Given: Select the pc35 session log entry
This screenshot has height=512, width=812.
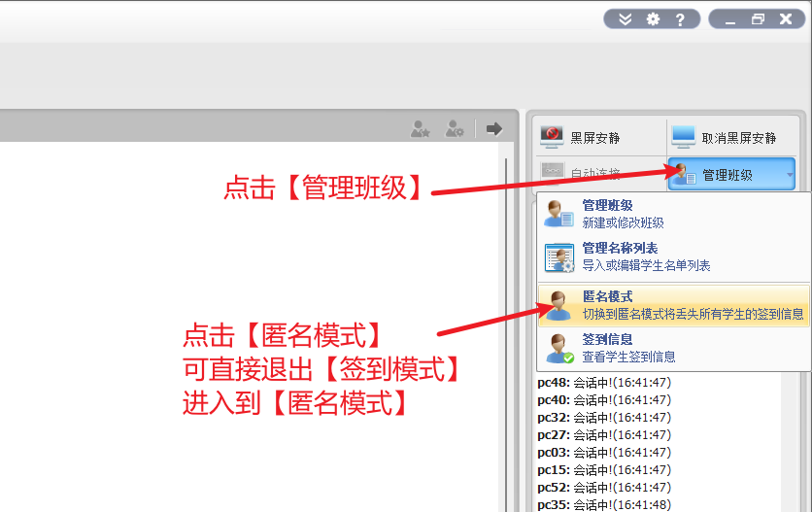Looking at the screenshot, I should click(603, 504).
